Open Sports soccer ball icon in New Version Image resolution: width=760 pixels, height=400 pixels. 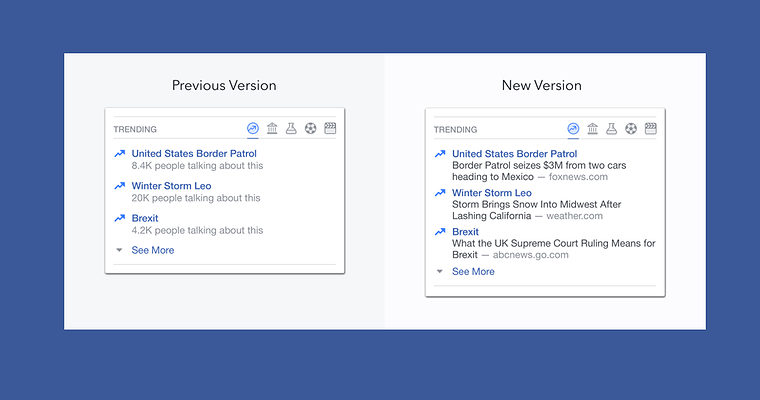tap(631, 129)
